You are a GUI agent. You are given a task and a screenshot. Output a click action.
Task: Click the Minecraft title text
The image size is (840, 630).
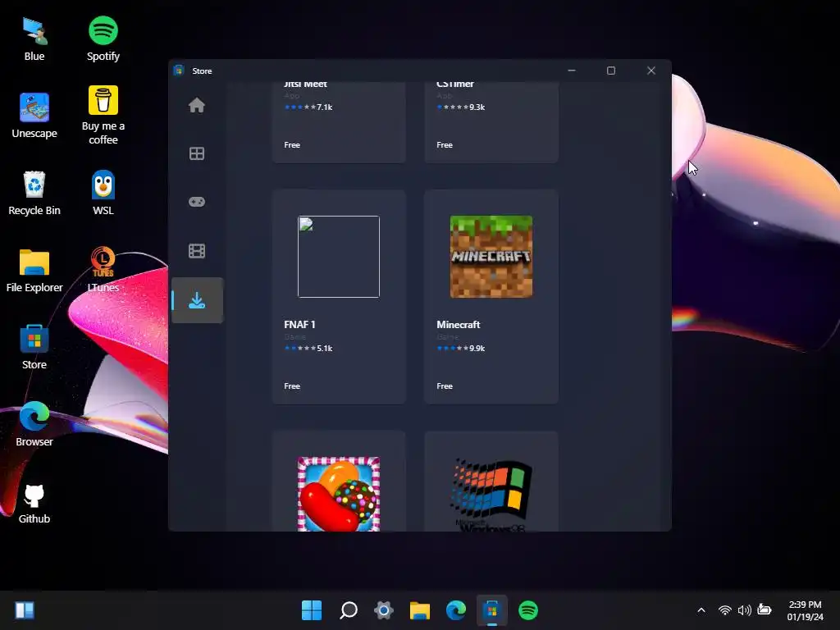(458, 325)
